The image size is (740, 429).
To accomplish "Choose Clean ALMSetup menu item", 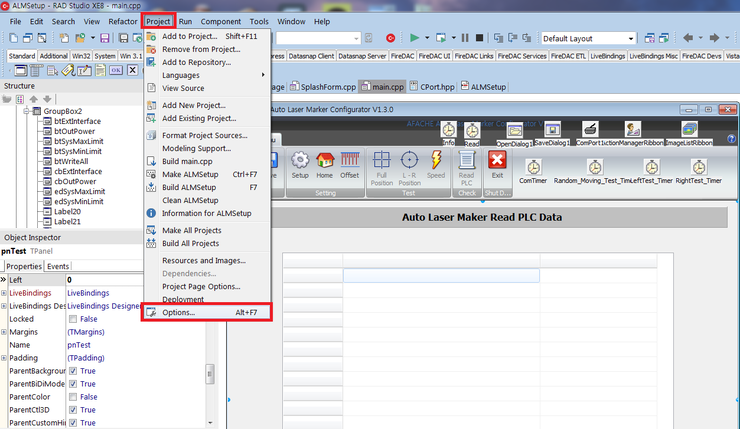I will pyautogui.click(x=207, y=200).
